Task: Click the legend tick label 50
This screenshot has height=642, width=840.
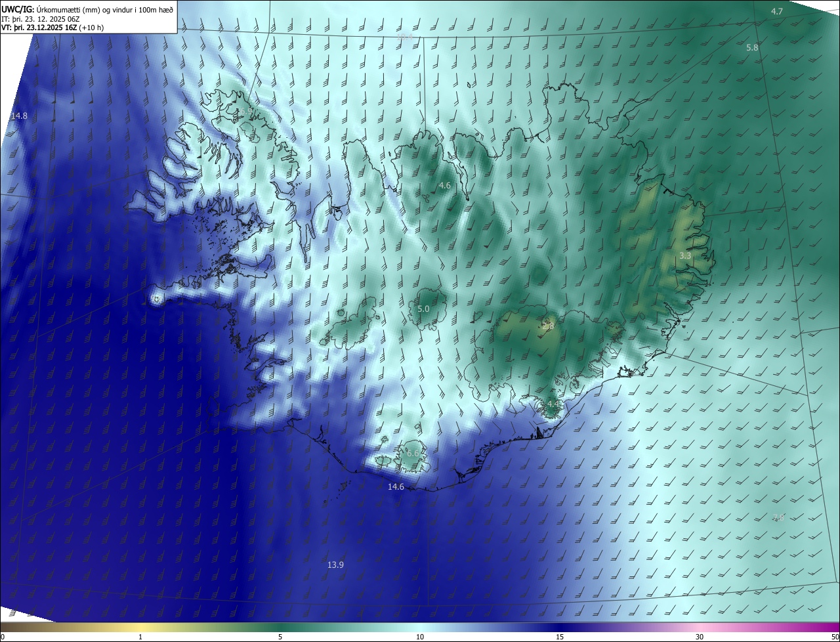Action: [x=835, y=637]
